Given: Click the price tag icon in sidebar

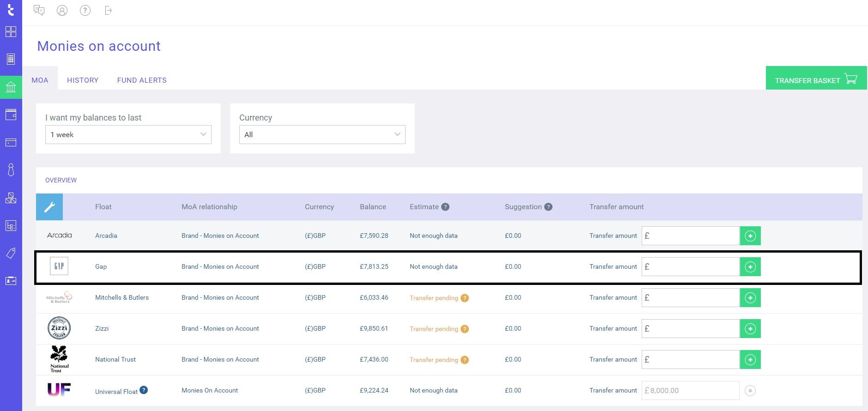Looking at the screenshot, I should [11, 253].
